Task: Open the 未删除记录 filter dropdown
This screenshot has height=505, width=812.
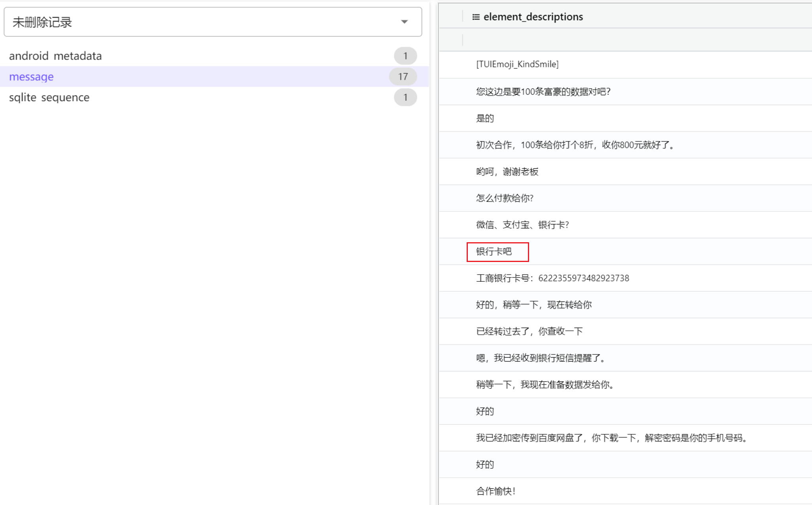Action: coord(213,22)
